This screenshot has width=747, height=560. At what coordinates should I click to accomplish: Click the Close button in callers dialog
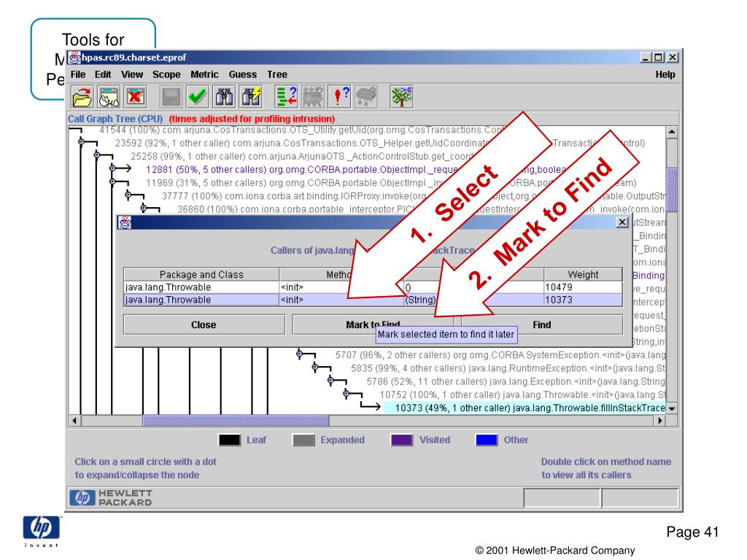point(204,324)
